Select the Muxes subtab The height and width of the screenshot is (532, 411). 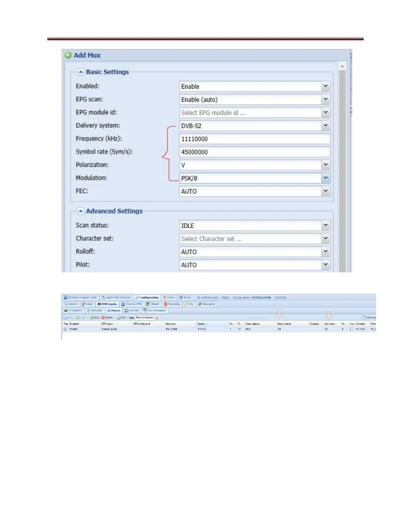(x=113, y=310)
